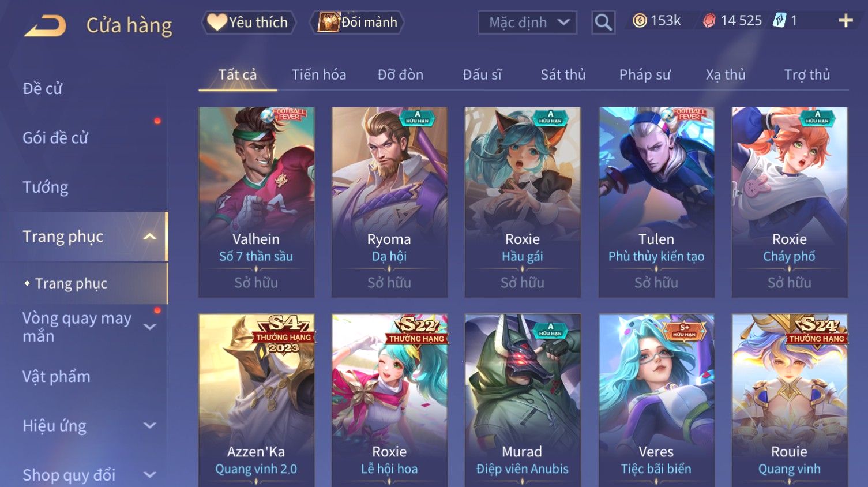The height and width of the screenshot is (487, 868).
Task: Click the blue voucher ticket icon
Action: (x=779, y=21)
